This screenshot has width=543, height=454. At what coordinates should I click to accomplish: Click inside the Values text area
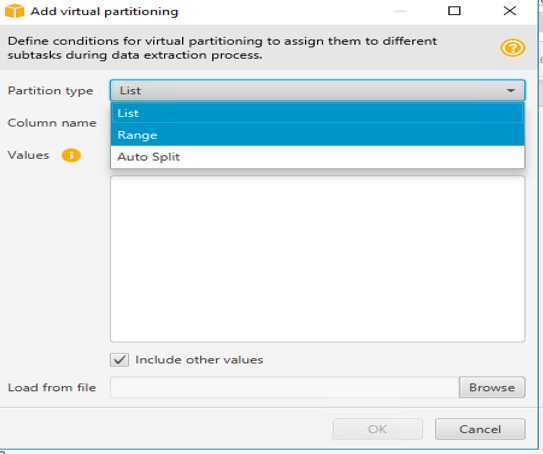317,259
